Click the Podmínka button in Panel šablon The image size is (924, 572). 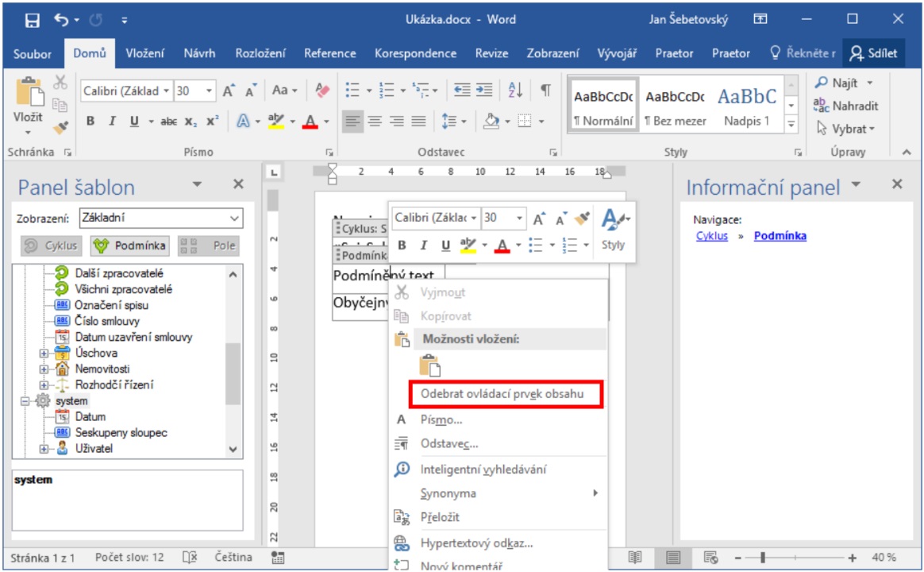[129, 245]
